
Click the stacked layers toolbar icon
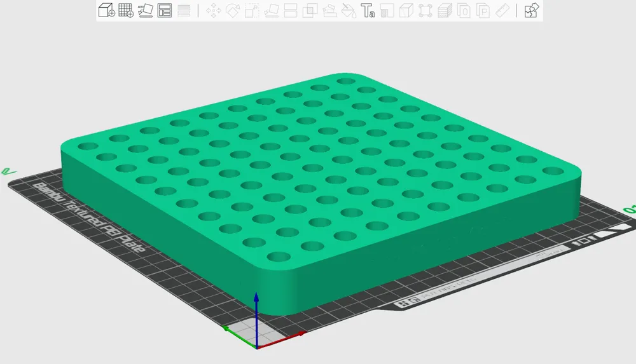(445, 11)
